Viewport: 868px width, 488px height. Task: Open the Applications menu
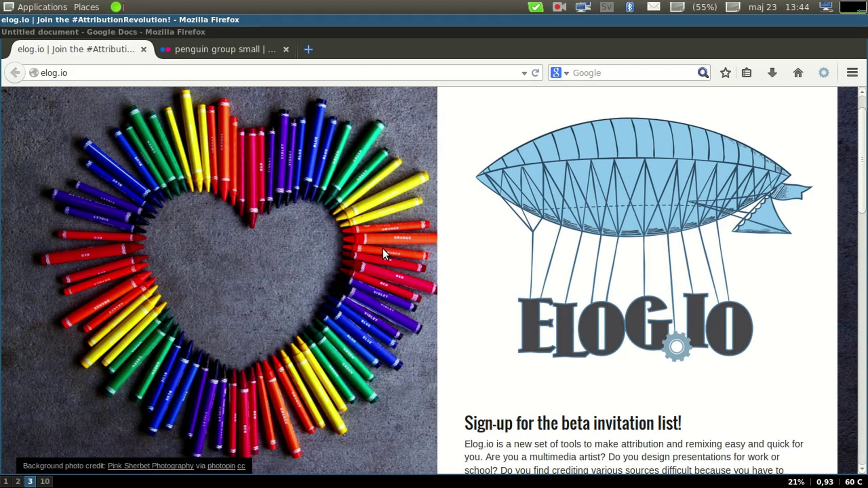pos(42,7)
